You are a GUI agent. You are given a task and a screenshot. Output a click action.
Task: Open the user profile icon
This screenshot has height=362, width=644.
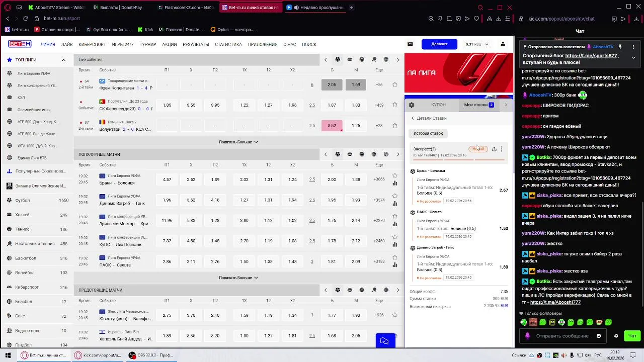503,44
